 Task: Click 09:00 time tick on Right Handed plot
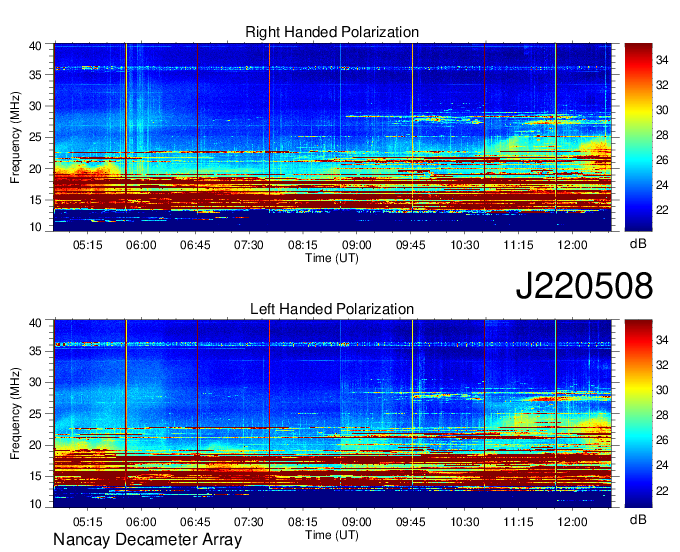356,245
